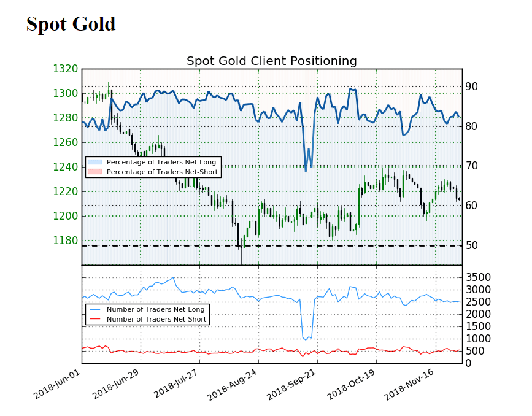This screenshot has height=416, width=532.
Task: Click the 2018-Jun-29 date label
Action: pos(115,384)
